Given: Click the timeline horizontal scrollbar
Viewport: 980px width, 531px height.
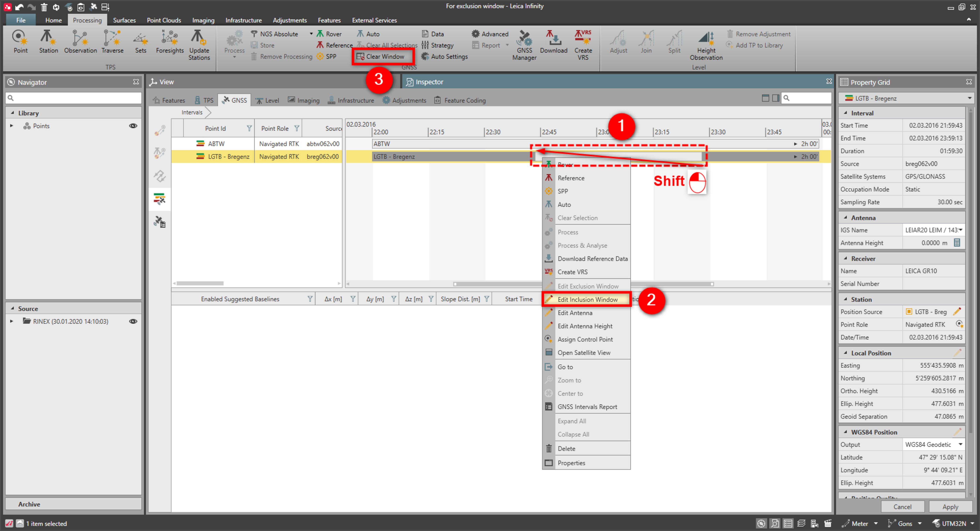Looking at the screenshot, I should (x=583, y=284).
